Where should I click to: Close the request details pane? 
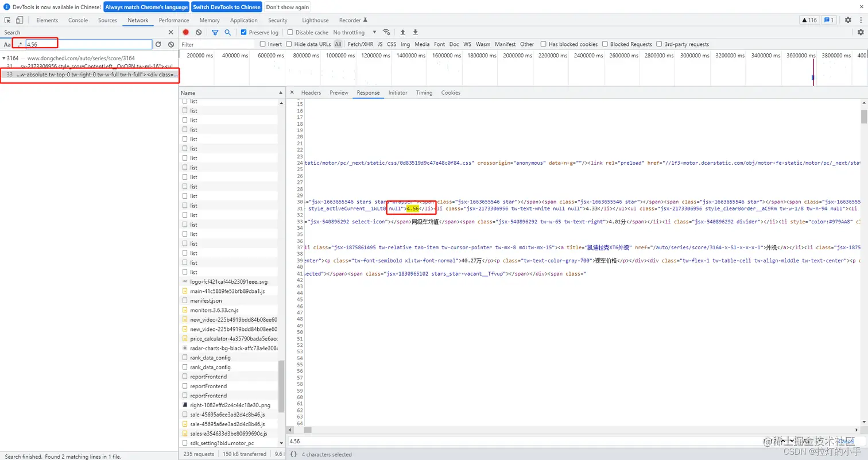292,92
